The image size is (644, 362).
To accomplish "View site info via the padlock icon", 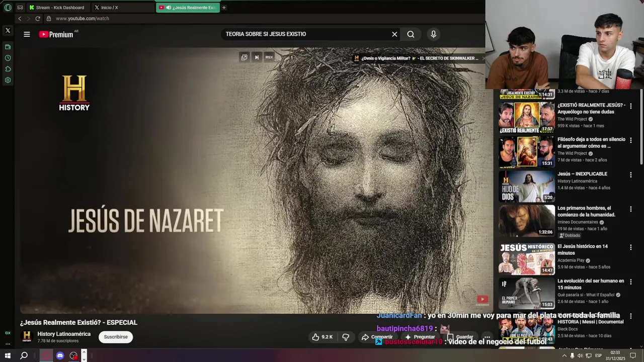I will point(49,19).
